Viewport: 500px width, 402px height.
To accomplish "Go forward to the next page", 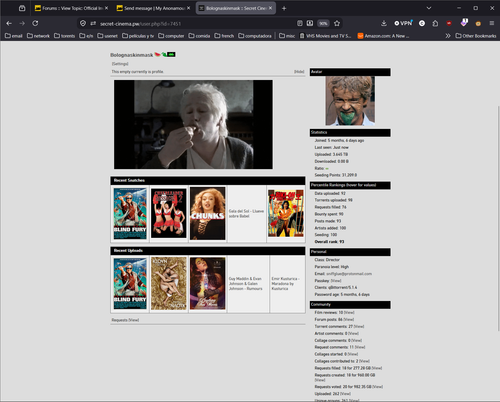I will (x=22, y=23).
